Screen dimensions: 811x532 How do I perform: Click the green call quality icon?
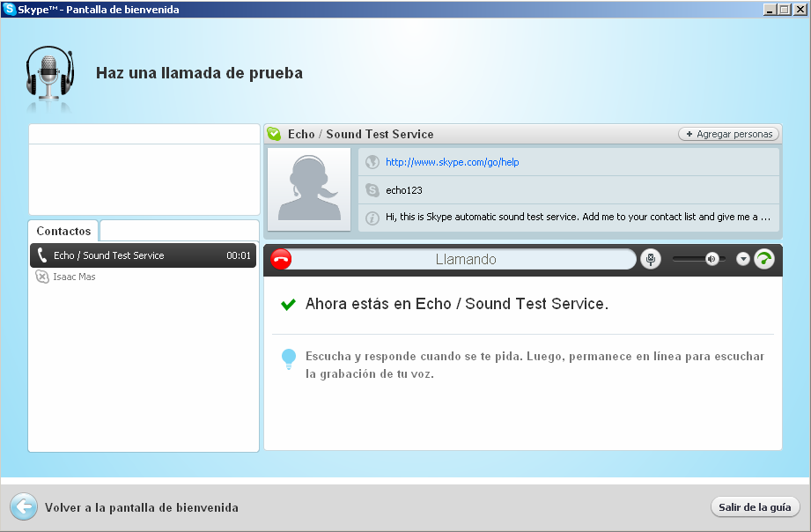tap(764, 259)
